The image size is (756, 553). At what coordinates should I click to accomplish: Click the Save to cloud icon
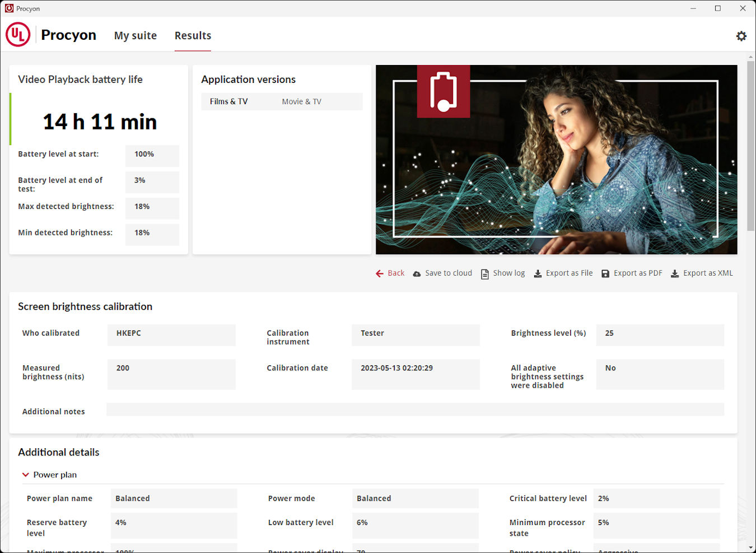point(417,274)
